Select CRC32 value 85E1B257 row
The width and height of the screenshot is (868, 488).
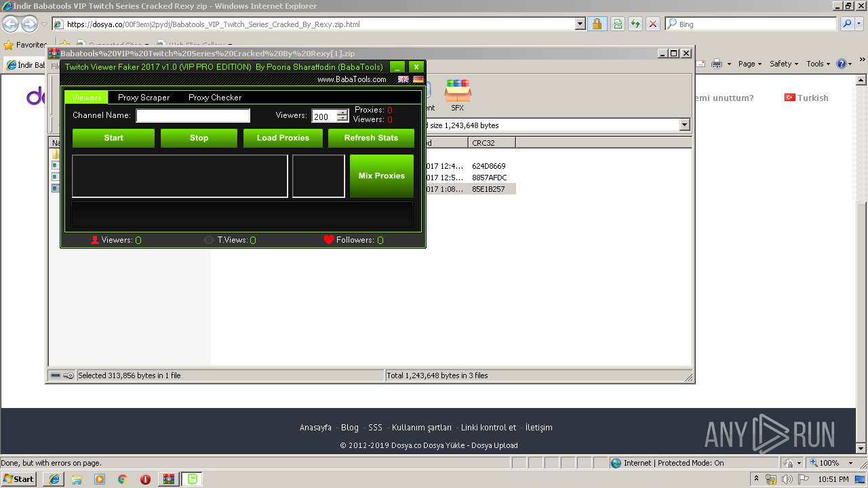[489, 189]
